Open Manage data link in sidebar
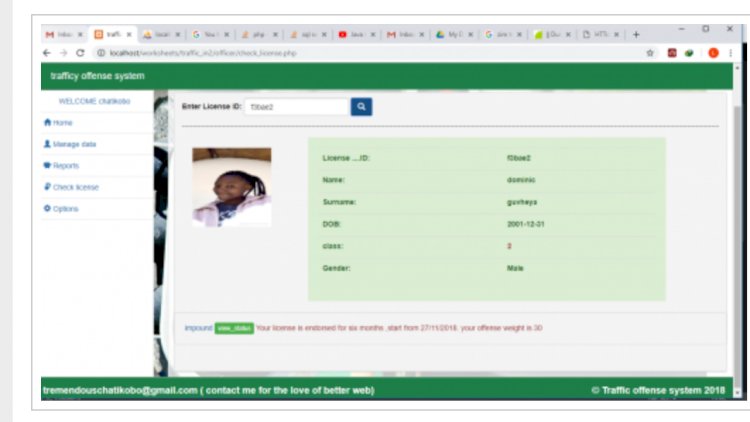The image size is (750, 422). point(75,144)
